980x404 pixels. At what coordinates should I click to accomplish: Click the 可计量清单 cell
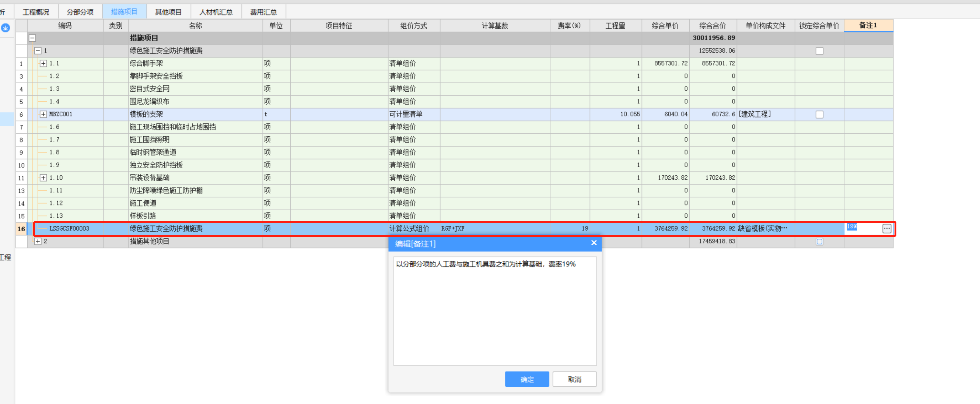point(414,115)
